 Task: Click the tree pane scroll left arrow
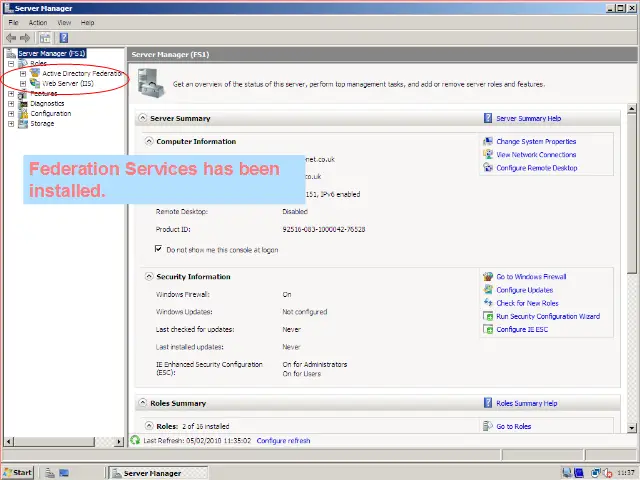click(9, 441)
